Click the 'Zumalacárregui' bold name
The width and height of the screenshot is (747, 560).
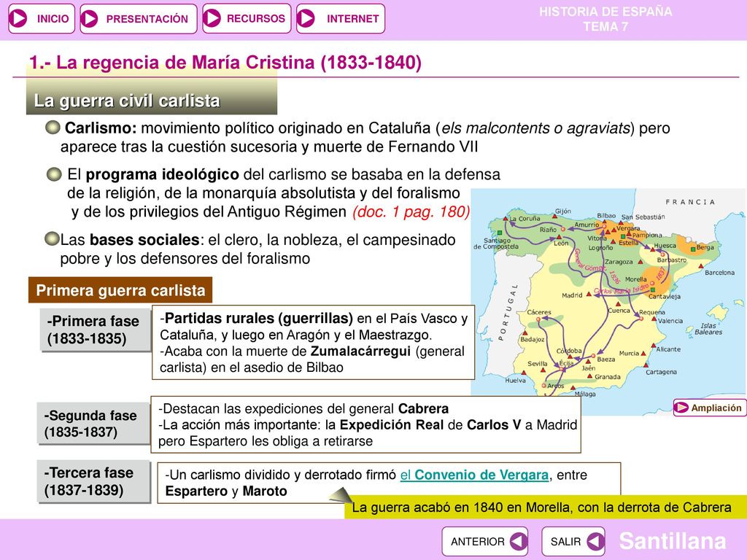click(360, 351)
